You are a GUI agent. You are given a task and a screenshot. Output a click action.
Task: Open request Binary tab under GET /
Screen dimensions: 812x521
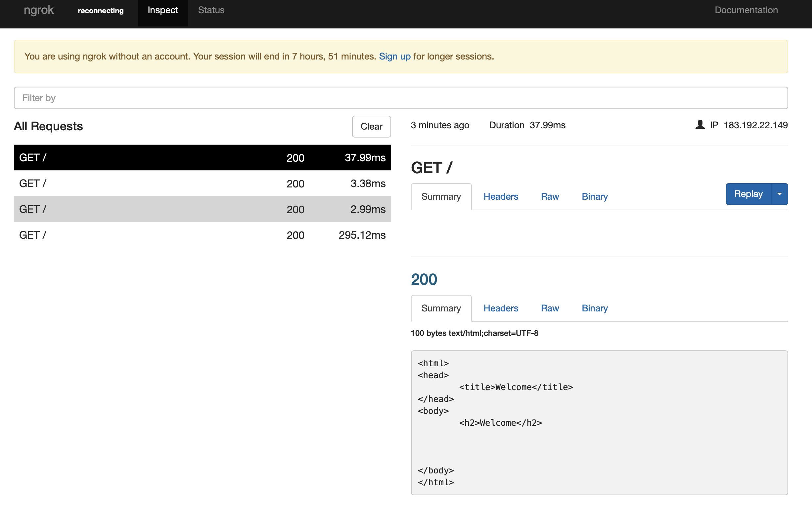click(x=594, y=197)
